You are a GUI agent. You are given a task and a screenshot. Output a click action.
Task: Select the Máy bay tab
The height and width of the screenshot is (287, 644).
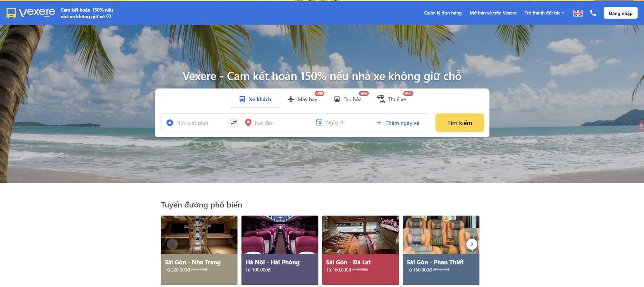[302, 99]
